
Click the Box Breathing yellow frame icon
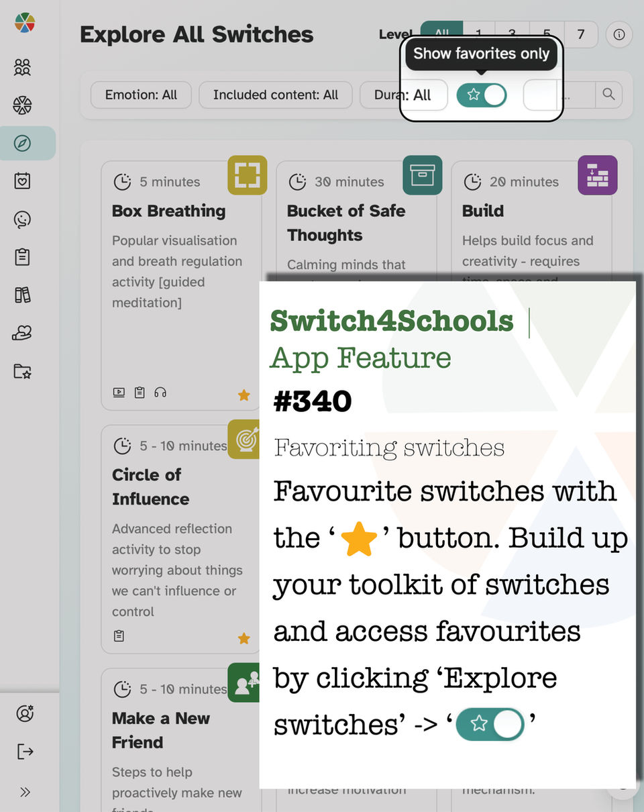point(248,175)
